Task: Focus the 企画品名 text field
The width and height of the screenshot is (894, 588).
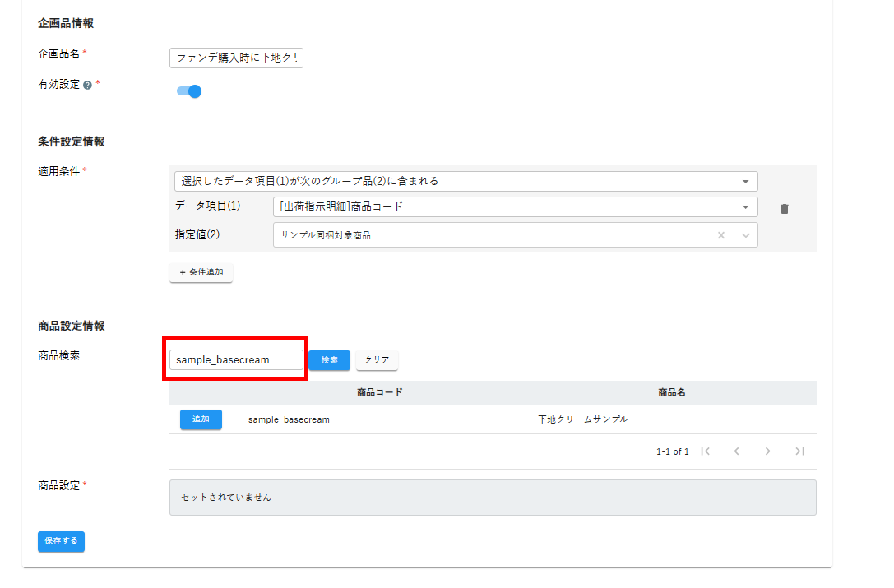Action: (x=236, y=58)
